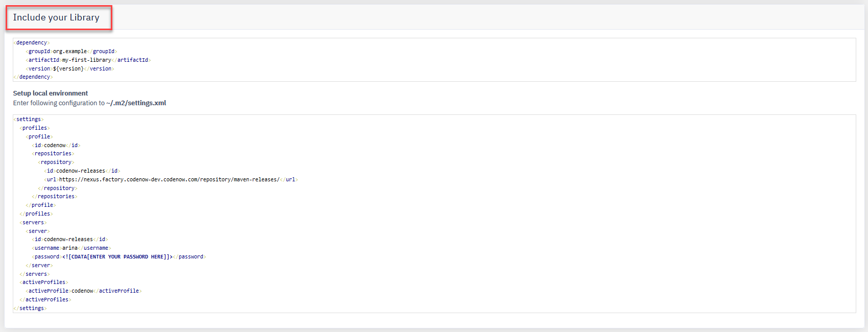868x332 pixels.
Task: Click the opening repositories tag
Action: click(53, 154)
